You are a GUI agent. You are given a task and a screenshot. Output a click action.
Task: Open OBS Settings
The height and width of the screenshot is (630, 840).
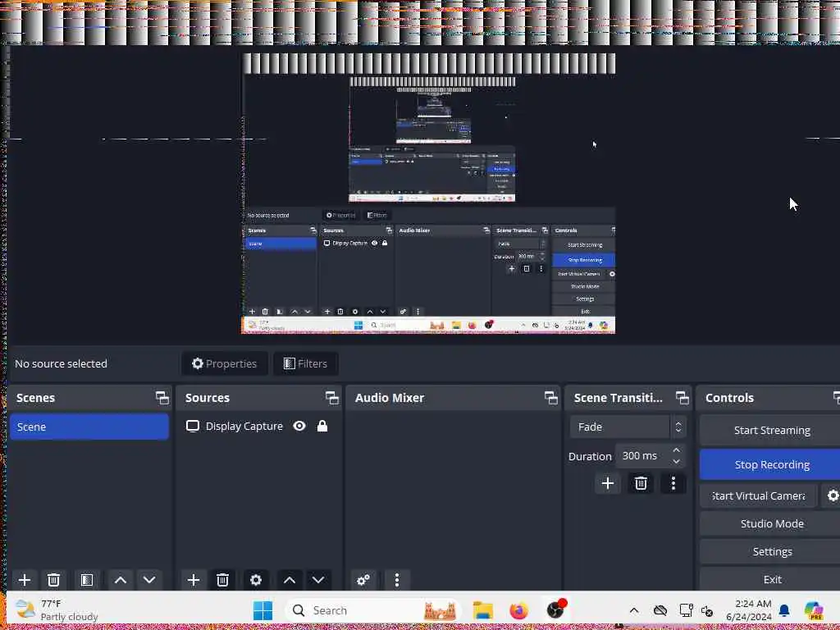[771, 551]
